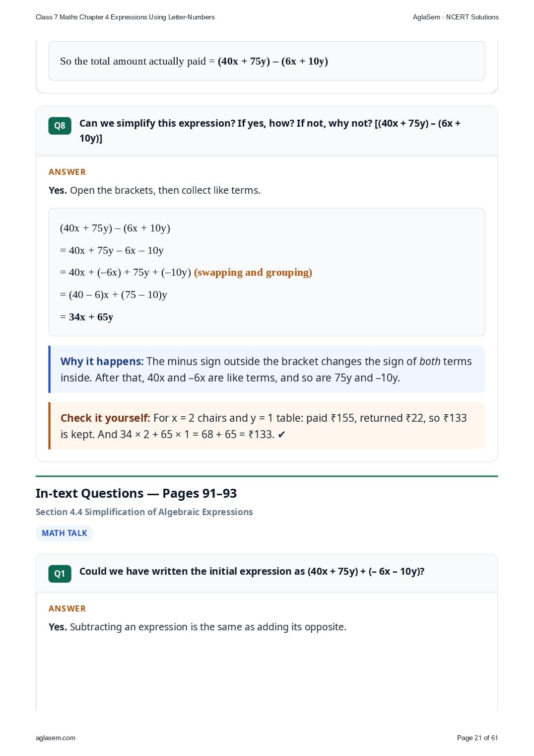Click the expression '(40x + 75y) – (6x + 10y)' in top box
The height and width of the screenshot is (756, 534).
point(273,61)
